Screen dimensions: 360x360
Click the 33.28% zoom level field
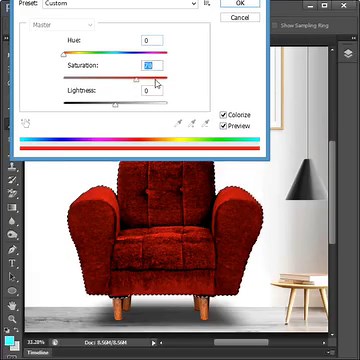[x=36, y=342]
